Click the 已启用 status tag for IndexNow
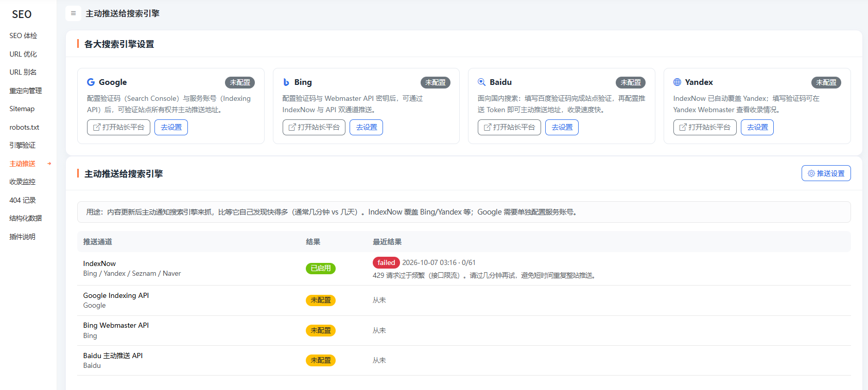The image size is (868, 390). (x=321, y=268)
